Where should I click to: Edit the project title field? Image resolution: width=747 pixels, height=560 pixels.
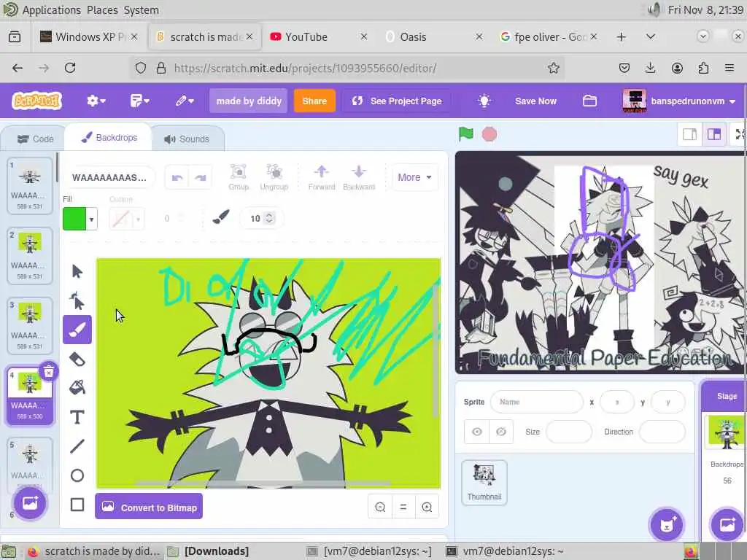(249, 101)
